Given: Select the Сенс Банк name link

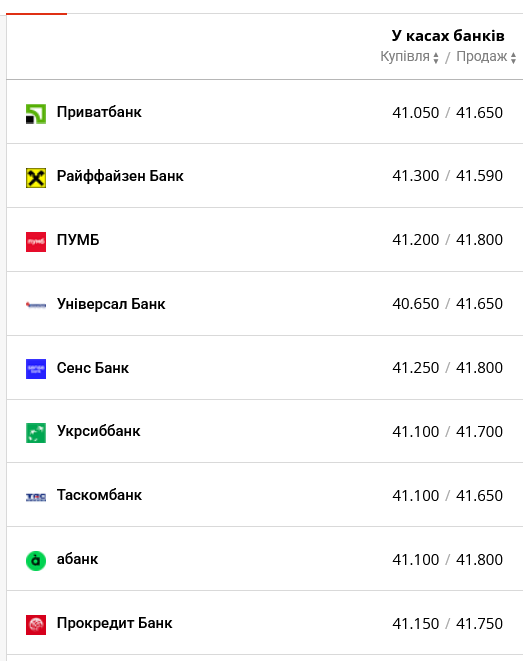Looking at the screenshot, I should pos(93,368).
